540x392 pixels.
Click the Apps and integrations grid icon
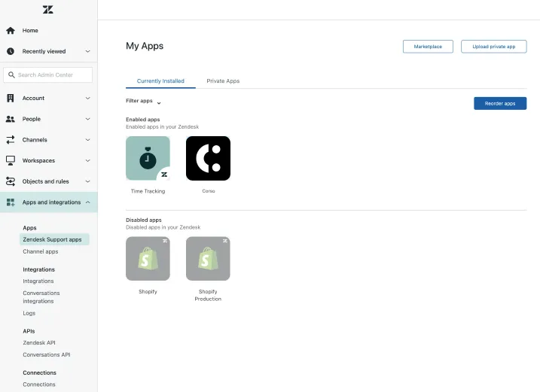tap(11, 202)
